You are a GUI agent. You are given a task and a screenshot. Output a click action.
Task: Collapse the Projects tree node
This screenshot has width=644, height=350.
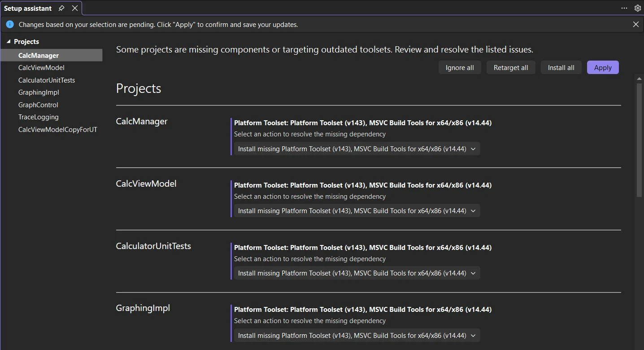pyautogui.click(x=8, y=42)
